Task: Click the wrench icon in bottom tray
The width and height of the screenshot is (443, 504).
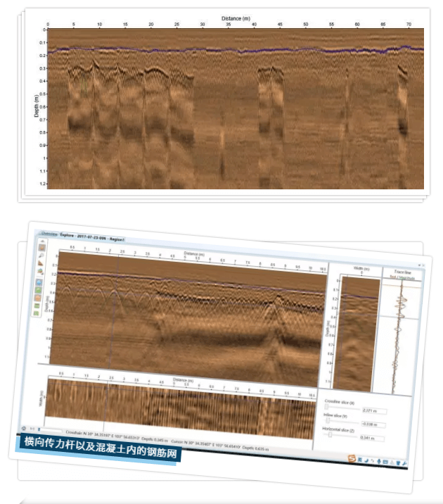Action: (406, 462)
